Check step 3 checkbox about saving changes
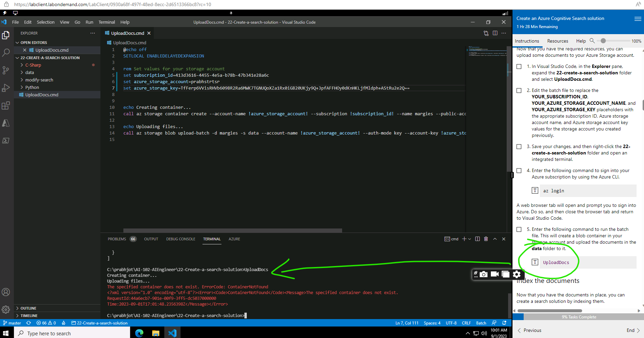Image resolution: width=644 pixels, height=338 pixels. (519, 147)
